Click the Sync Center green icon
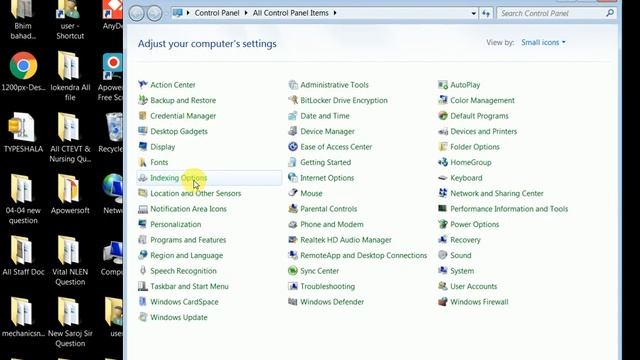640x360 pixels. [293, 271]
